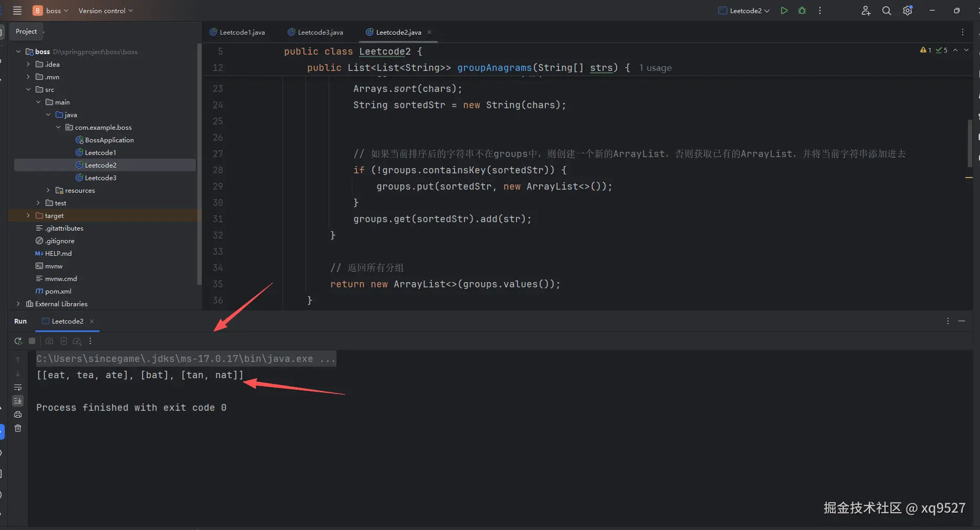980x530 pixels.
Task: Clear console output with trash icon
Action: [18, 428]
